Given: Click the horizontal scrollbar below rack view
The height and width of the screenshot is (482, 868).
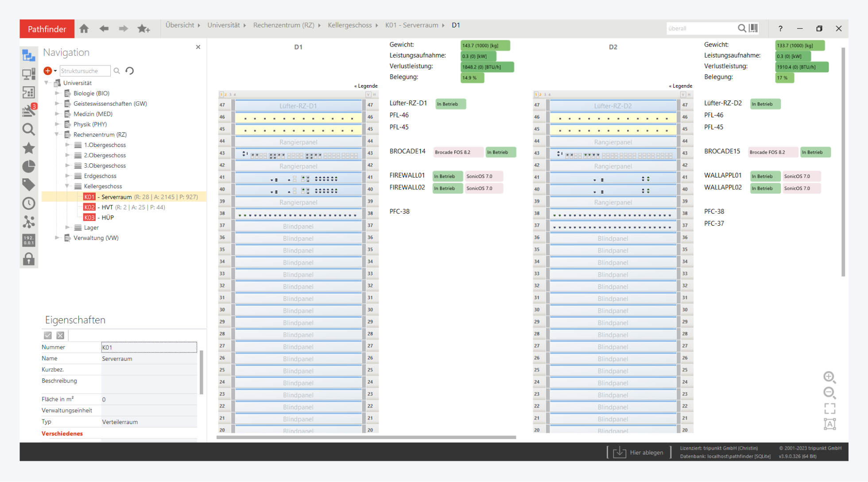Looking at the screenshot, I should pos(366,437).
